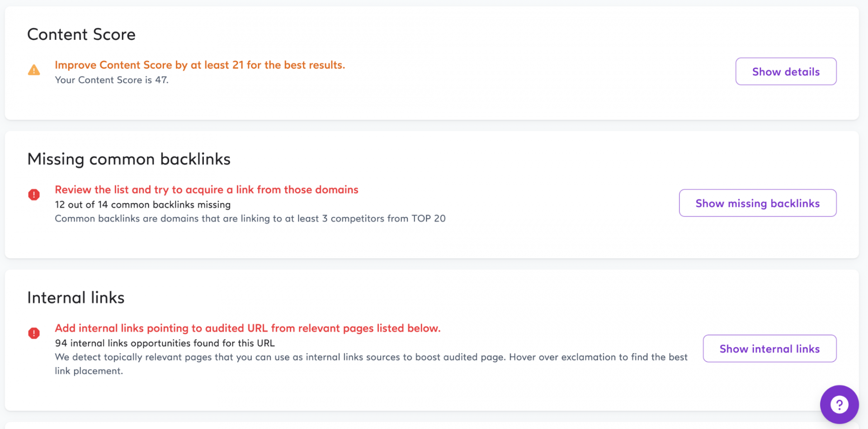
Task: Click the Show details button
Action: (x=786, y=71)
